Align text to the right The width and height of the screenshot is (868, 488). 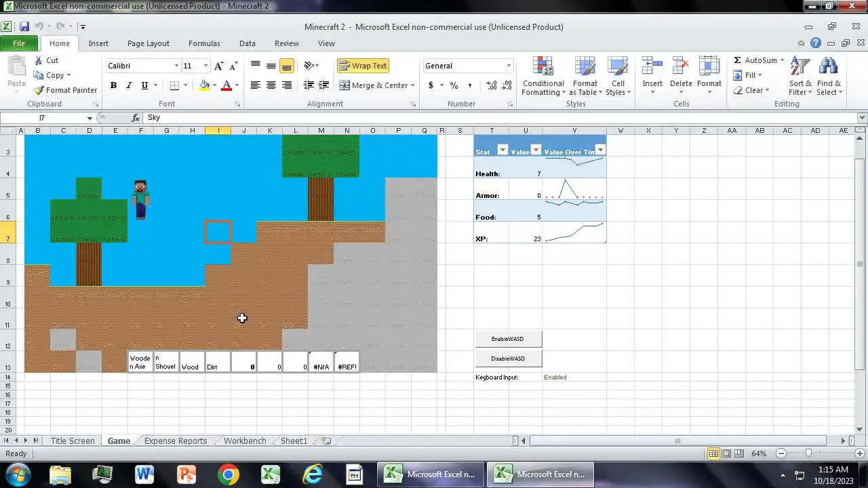coord(287,85)
